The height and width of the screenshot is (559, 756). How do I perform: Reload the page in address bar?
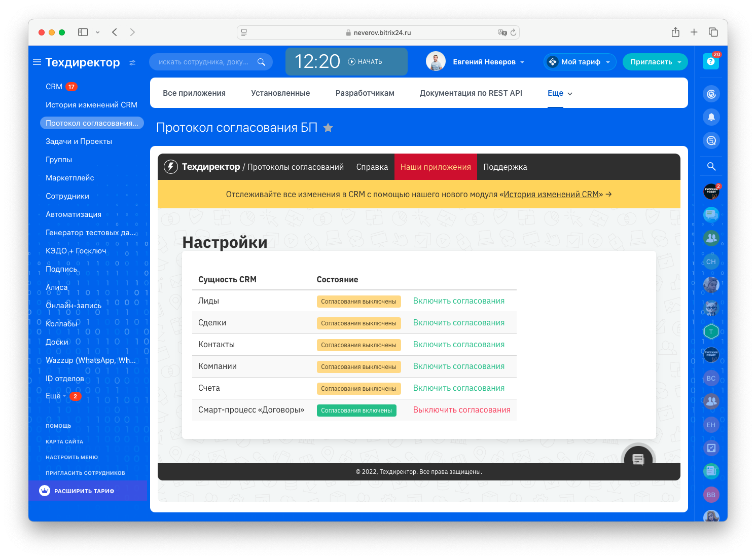(513, 32)
